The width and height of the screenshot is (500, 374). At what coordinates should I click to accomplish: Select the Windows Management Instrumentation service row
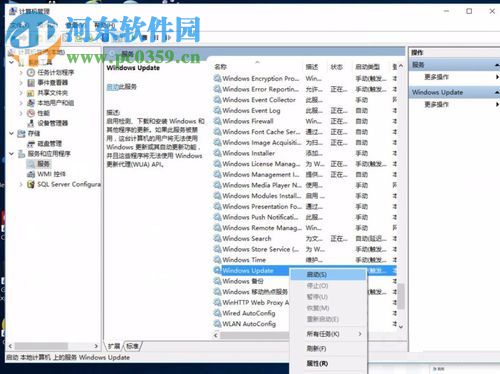305,174
